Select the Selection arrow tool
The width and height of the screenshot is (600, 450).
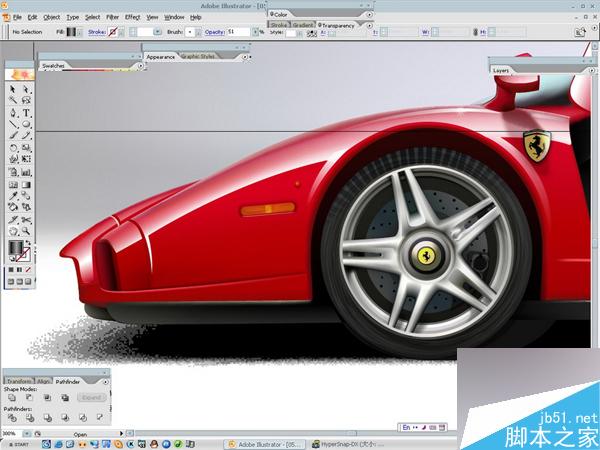pyautogui.click(x=13, y=88)
